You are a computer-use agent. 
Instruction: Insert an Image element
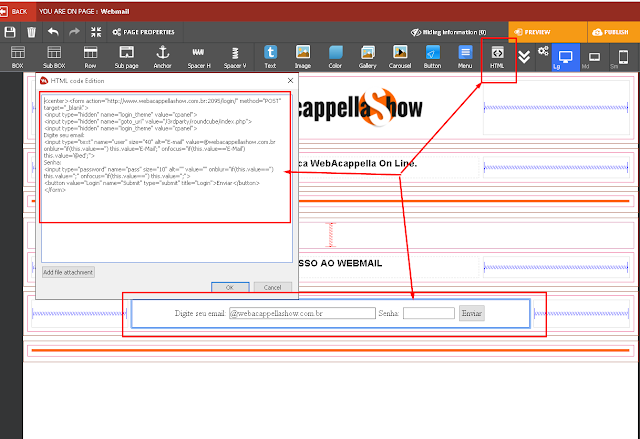[x=303, y=57]
